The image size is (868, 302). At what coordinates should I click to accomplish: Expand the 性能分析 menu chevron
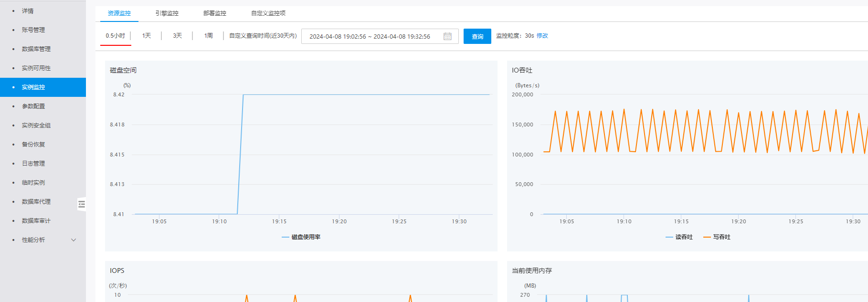point(74,240)
